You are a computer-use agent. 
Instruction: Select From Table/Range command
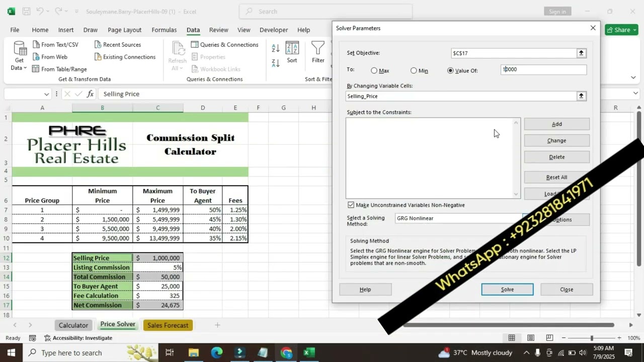click(59, 69)
